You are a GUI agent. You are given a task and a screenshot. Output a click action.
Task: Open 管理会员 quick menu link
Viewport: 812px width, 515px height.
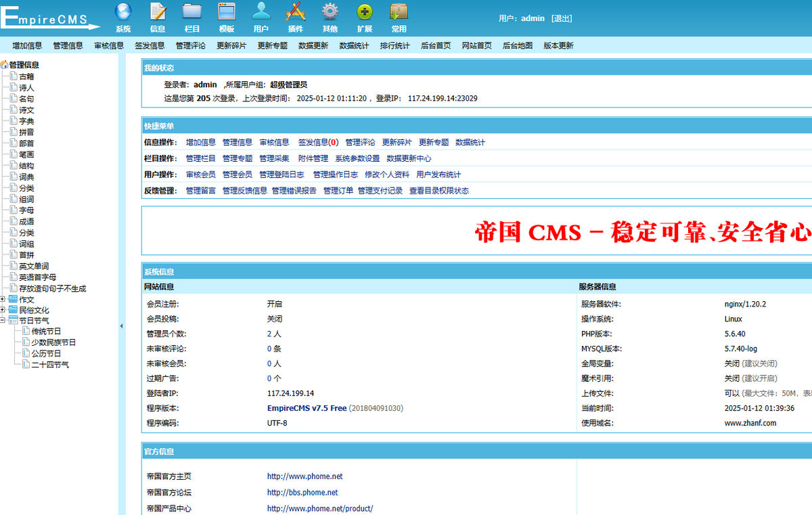point(238,175)
